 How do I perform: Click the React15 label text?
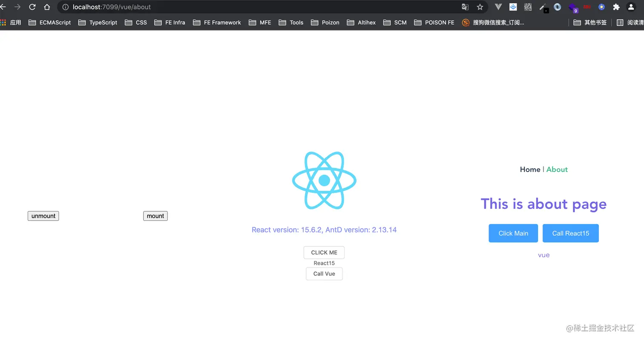point(324,263)
